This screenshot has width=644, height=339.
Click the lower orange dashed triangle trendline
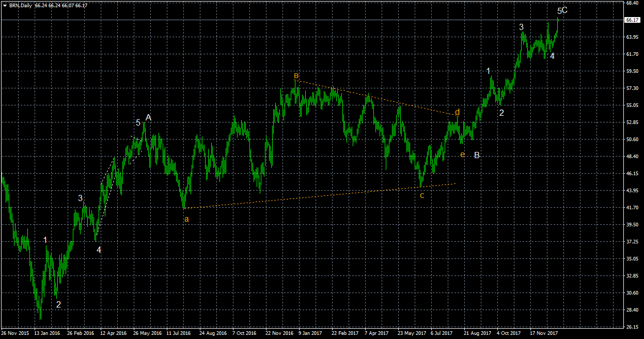click(x=320, y=196)
